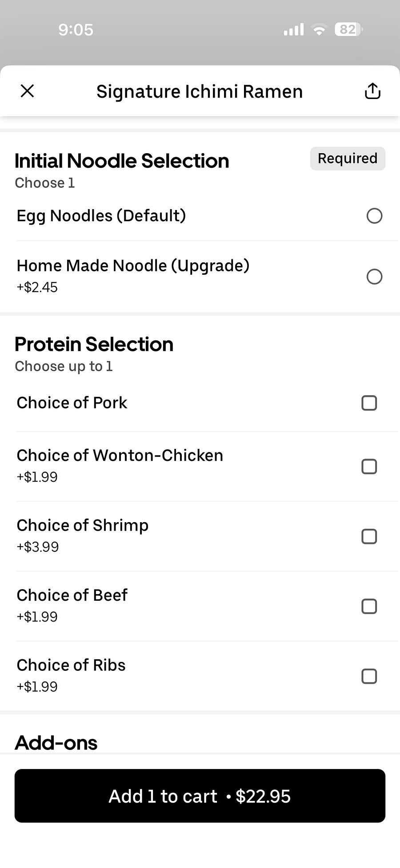This screenshot has width=400, height=868.
Task: Check the Choice of Shrimp box
Action: coord(369,536)
